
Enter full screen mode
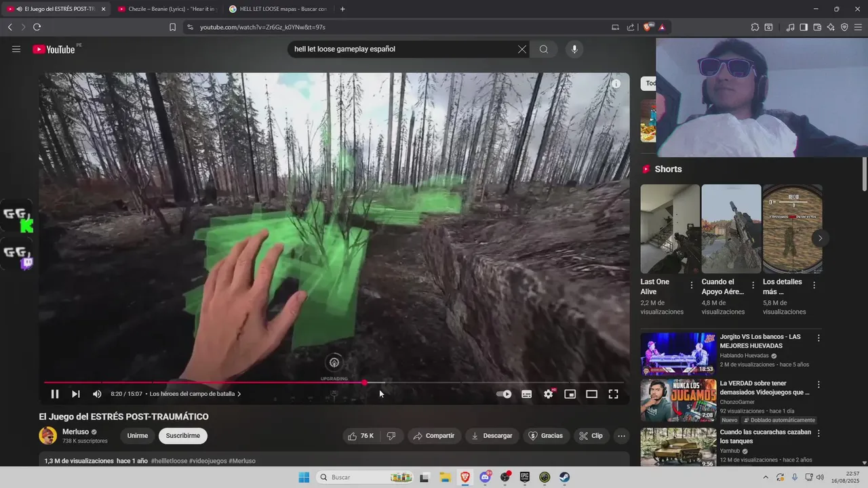click(x=614, y=394)
